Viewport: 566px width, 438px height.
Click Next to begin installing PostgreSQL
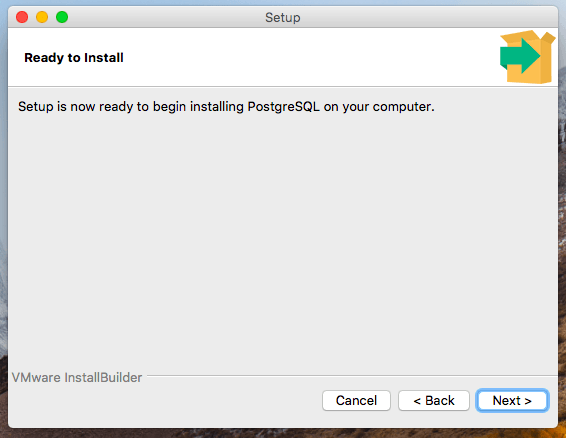[x=512, y=400]
